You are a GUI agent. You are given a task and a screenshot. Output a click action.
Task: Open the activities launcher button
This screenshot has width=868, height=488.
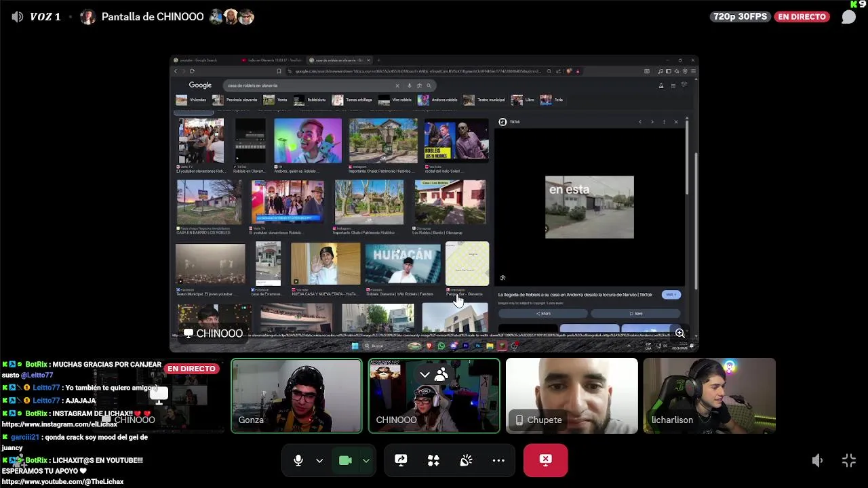coord(433,461)
